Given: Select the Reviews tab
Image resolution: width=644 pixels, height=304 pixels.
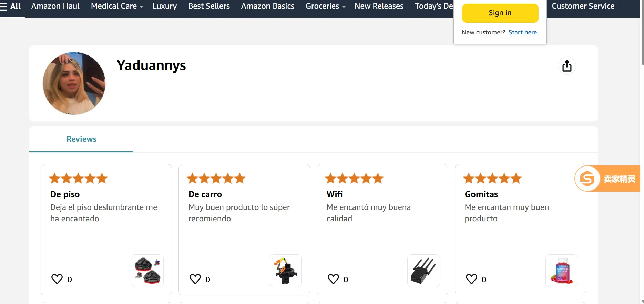Looking at the screenshot, I should [x=81, y=139].
